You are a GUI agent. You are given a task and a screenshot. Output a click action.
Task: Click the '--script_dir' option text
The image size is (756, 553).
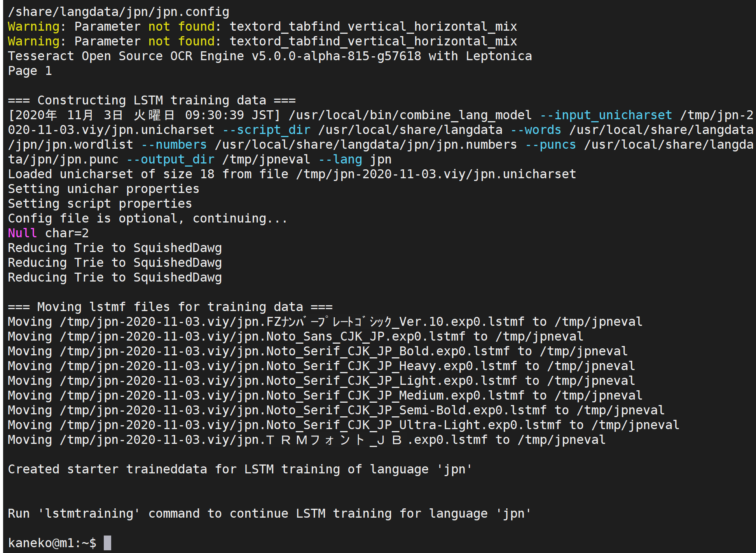click(x=266, y=130)
